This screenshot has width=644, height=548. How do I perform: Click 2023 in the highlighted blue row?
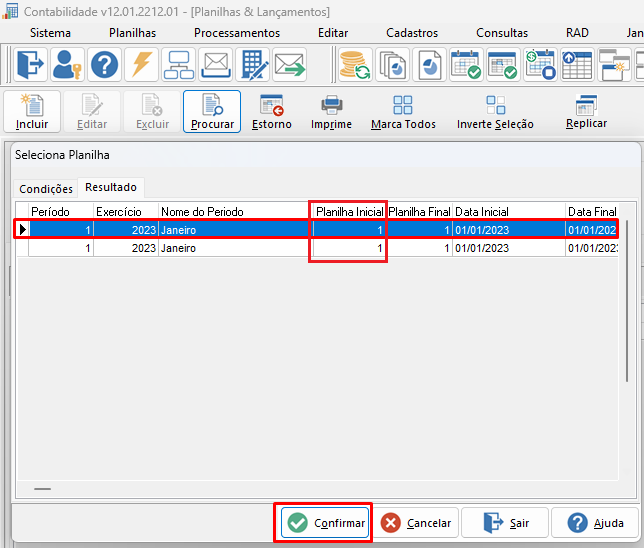pyautogui.click(x=144, y=230)
